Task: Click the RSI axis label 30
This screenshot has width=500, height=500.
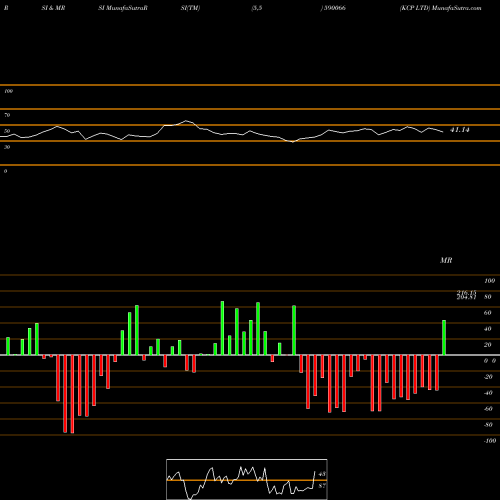Action: (x=7, y=147)
